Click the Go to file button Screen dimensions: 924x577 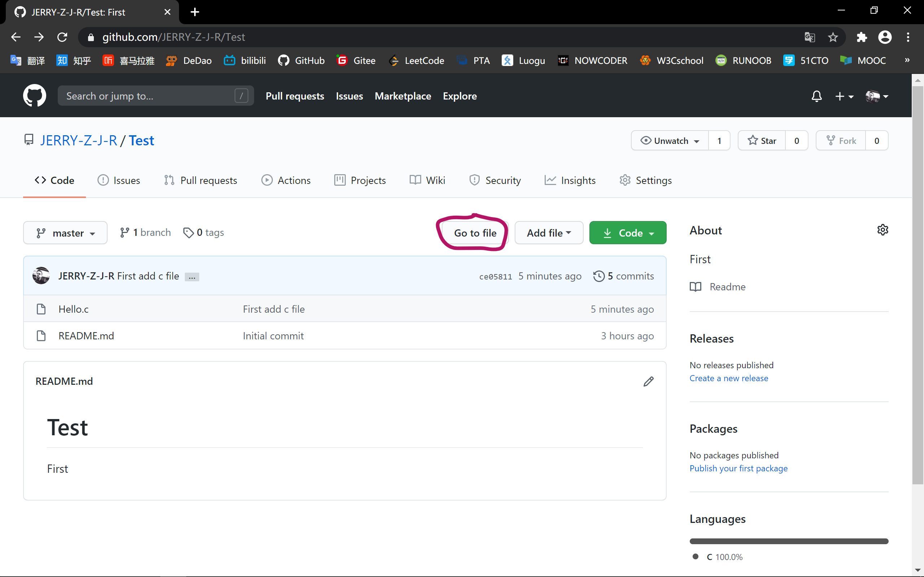pyautogui.click(x=475, y=233)
